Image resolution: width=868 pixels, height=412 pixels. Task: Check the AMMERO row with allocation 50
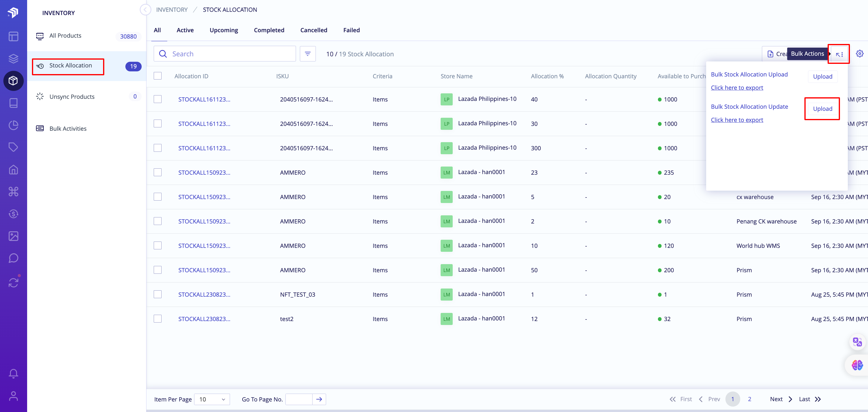(158, 270)
